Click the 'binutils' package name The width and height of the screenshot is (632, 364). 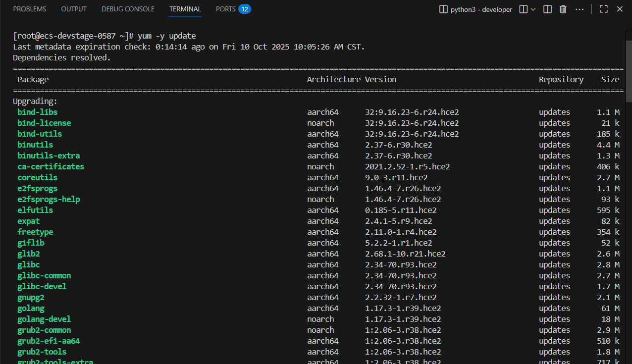[x=35, y=145]
